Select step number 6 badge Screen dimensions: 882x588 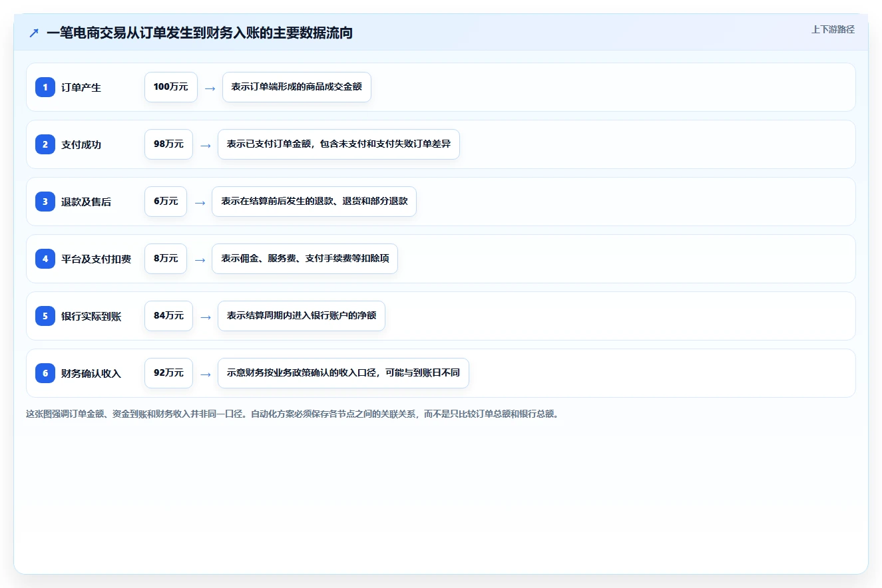45,373
